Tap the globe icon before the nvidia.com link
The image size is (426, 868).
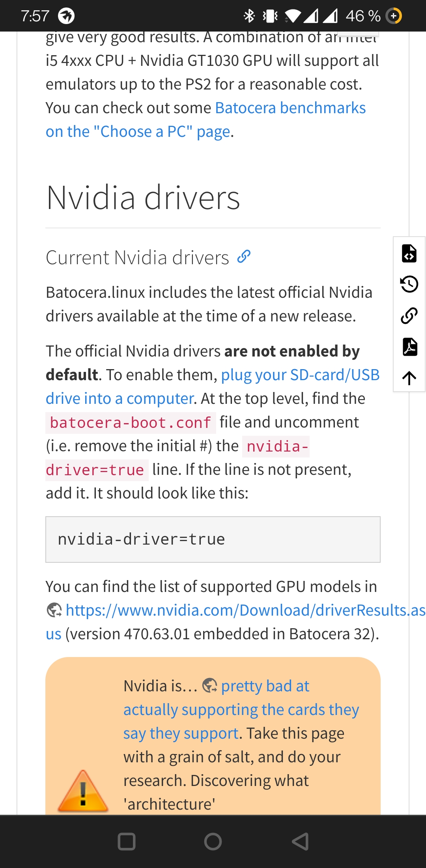pos(54,610)
